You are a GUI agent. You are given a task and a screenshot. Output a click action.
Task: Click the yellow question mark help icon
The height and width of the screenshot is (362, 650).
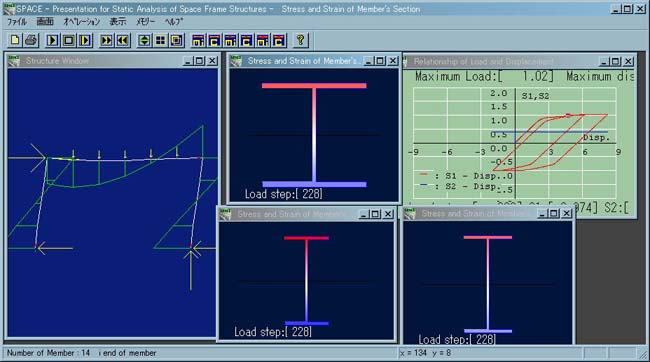pyautogui.click(x=301, y=40)
